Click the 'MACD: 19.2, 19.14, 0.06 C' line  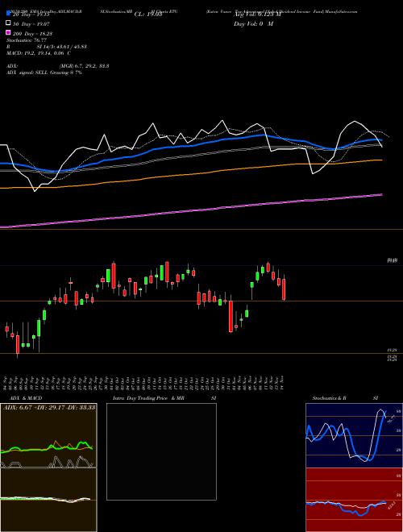coord(39,53)
